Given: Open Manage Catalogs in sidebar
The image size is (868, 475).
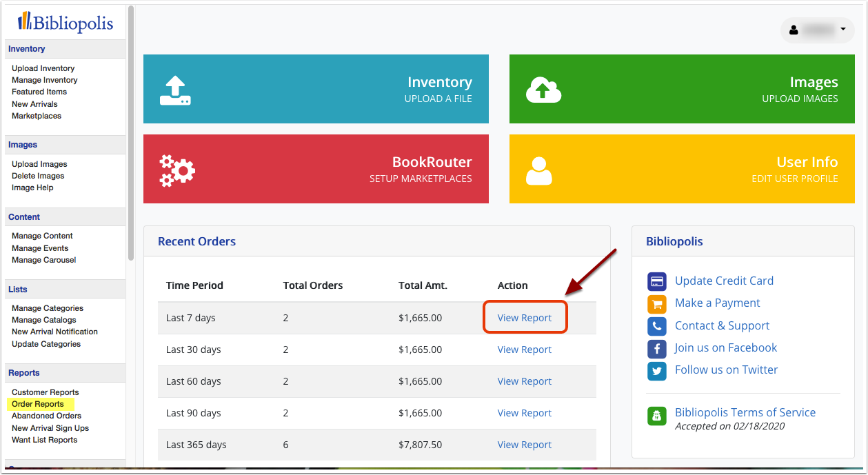Looking at the screenshot, I should click(x=44, y=320).
